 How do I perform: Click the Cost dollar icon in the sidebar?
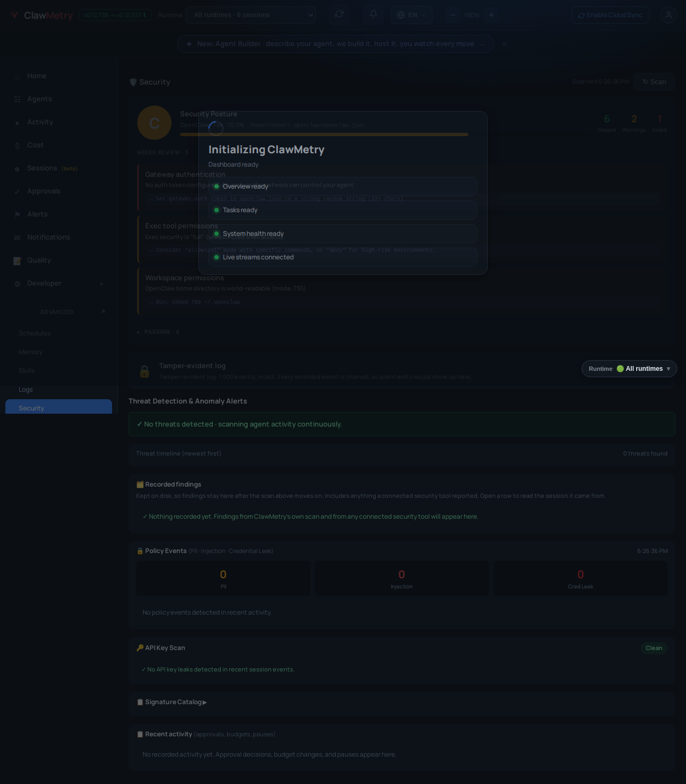(x=17, y=145)
